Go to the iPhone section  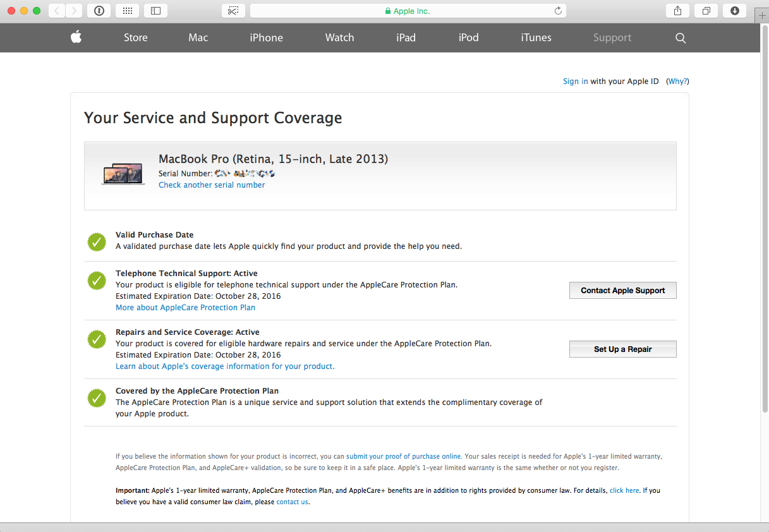(x=266, y=37)
